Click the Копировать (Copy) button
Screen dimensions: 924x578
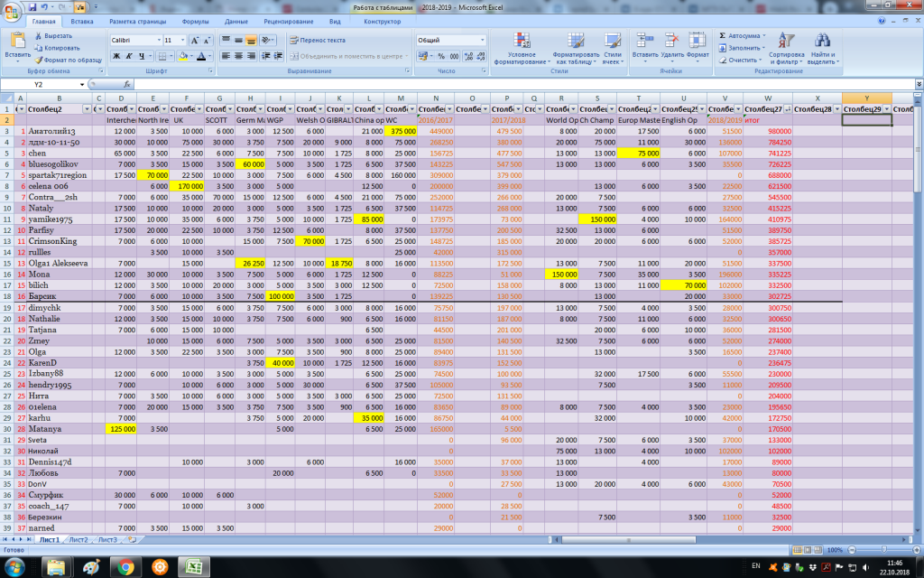[56, 47]
